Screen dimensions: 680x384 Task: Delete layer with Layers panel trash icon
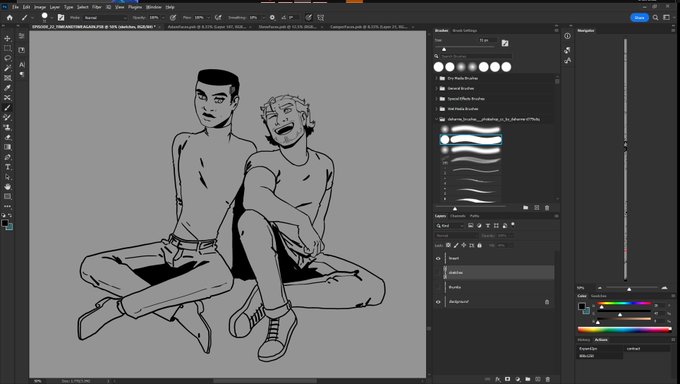pyautogui.click(x=548, y=379)
